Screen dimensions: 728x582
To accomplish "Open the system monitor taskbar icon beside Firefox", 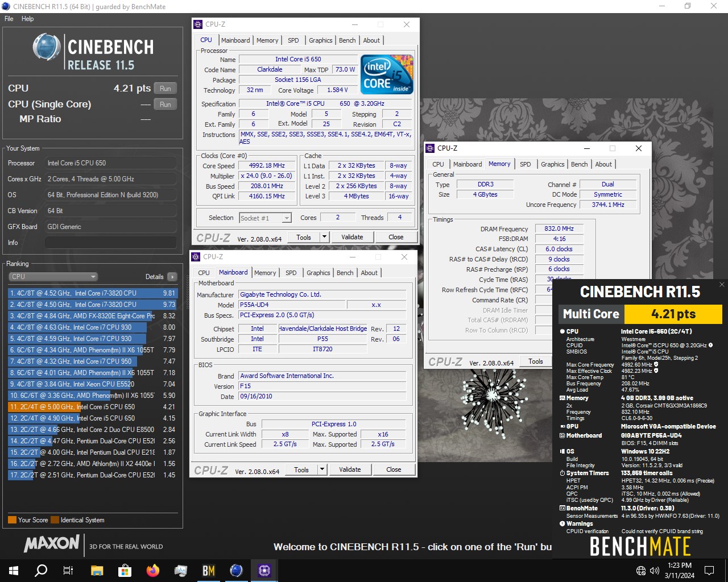I will (x=181, y=570).
